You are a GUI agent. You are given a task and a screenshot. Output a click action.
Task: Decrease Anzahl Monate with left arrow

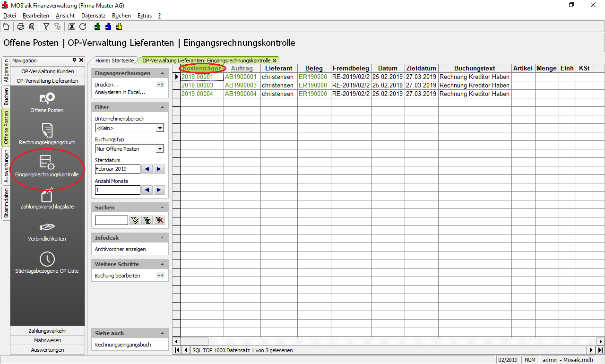point(147,190)
